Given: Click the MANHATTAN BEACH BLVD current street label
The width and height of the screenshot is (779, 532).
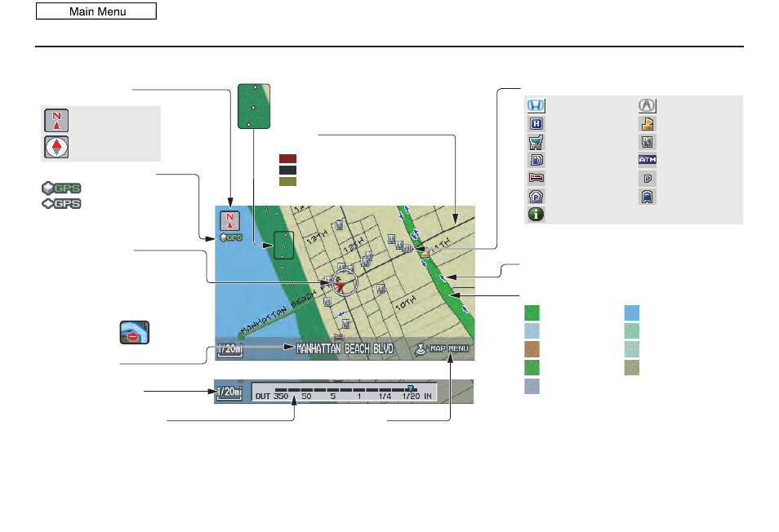Looking at the screenshot, I should coord(345,349).
